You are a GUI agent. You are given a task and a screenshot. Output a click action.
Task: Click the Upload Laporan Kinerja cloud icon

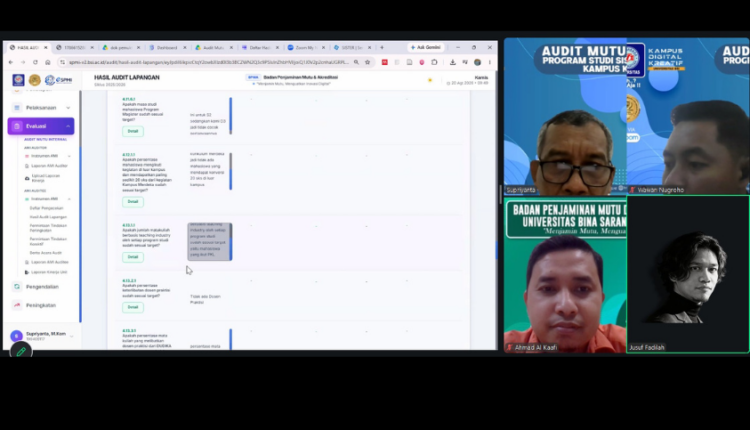coord(27,178)
